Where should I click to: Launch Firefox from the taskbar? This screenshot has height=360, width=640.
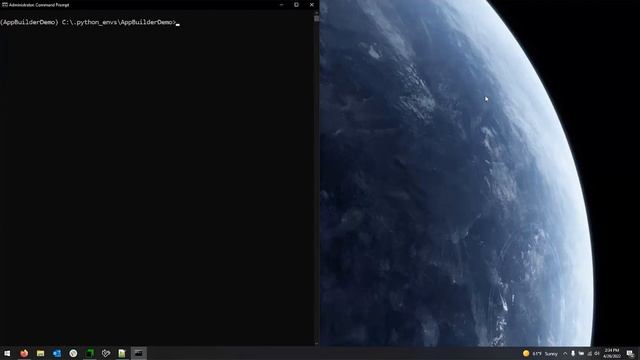click(x=24, y=353)
